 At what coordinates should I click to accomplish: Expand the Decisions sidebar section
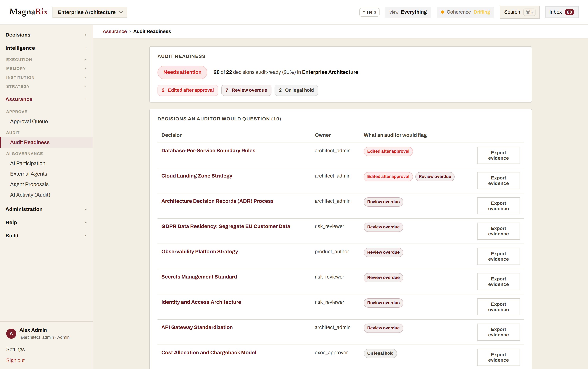pyautogui.click(x=46, y=35)
